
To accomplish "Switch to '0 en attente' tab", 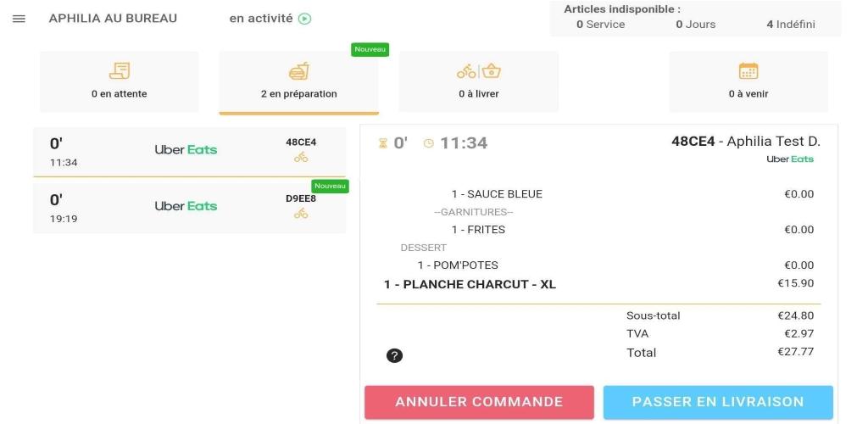I will point(119,81).
